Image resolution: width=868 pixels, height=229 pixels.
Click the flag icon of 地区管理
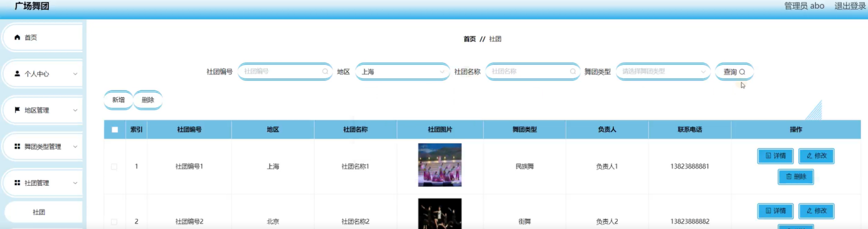18,110
